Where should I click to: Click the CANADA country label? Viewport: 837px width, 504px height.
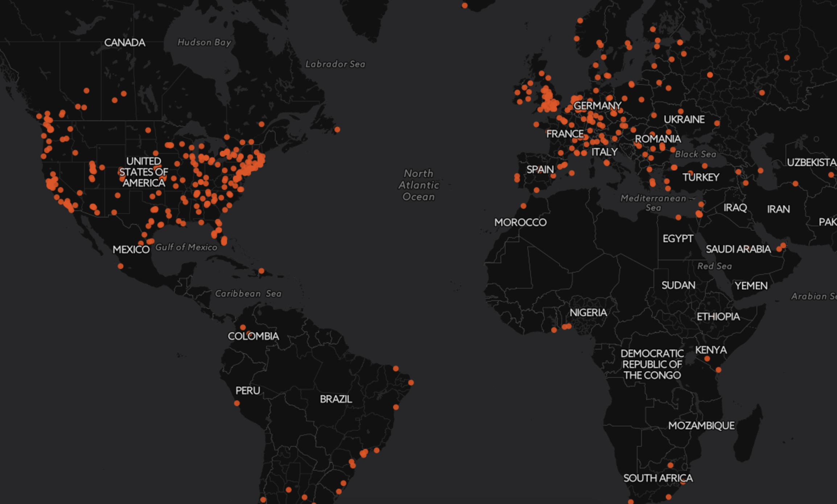tap(125, 43)
